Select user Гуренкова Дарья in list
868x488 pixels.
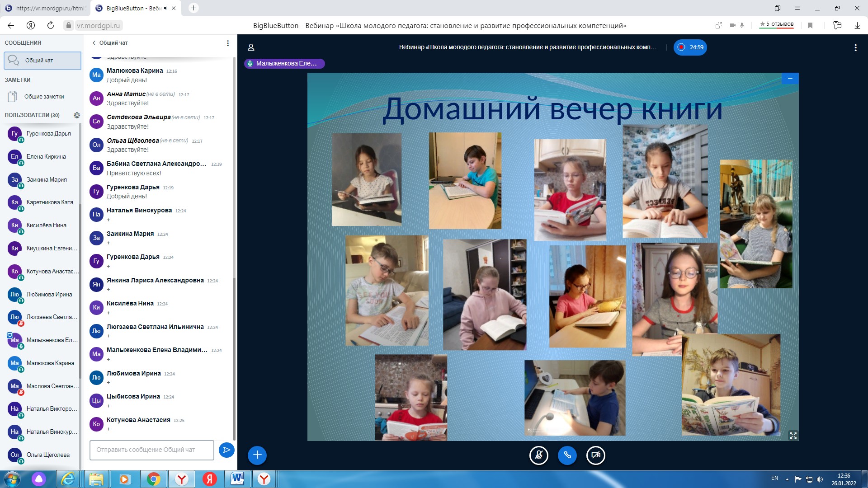[x=42, y=134]
